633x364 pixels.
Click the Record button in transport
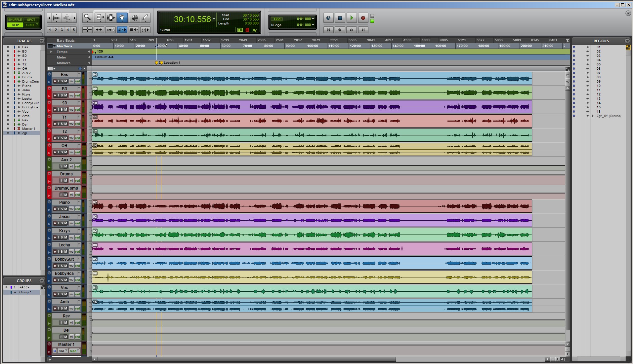[x=363, y=18]
